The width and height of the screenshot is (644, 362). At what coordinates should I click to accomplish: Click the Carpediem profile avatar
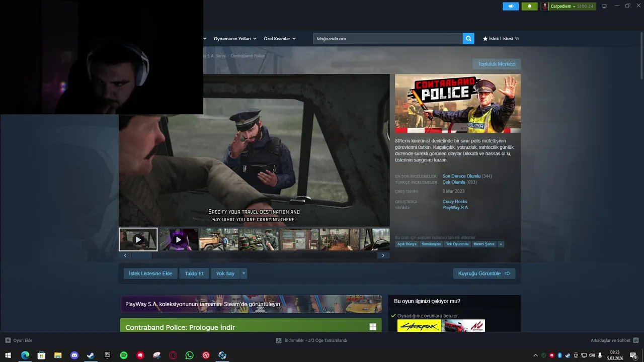545,7
